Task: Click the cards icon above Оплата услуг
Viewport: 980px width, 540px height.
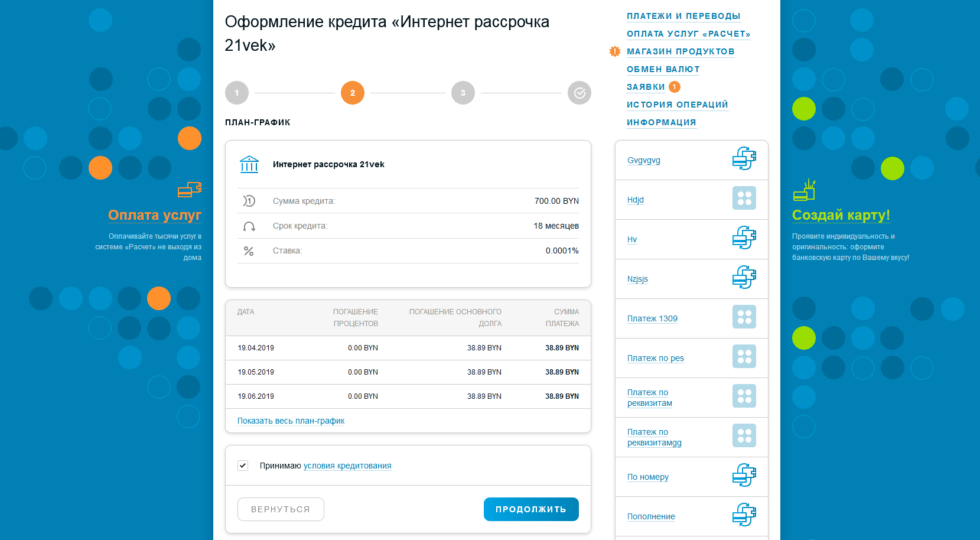Action: click(190, 190)
